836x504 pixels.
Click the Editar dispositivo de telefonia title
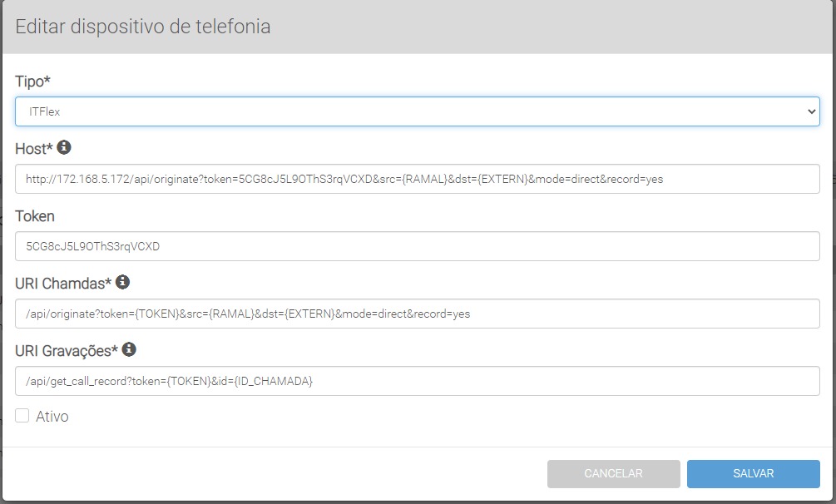pyautogui.click(x=143, y=27)
